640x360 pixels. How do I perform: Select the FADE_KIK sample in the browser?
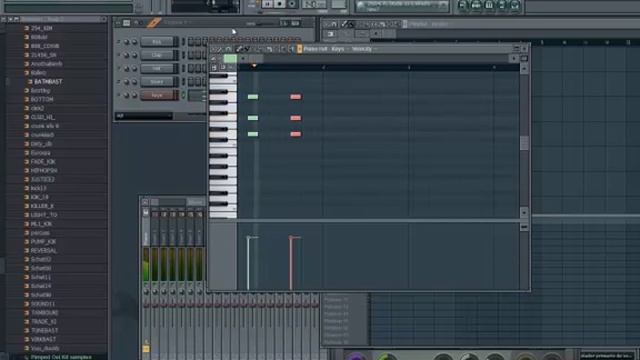(x=43, y=162)
